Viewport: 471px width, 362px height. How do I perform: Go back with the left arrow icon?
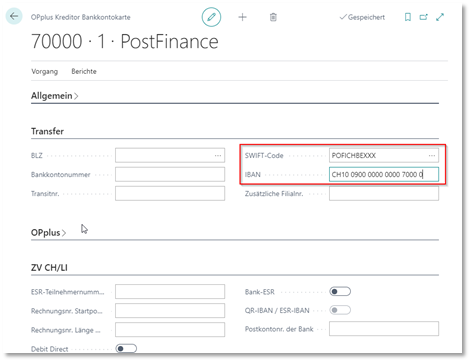[14, 16]
